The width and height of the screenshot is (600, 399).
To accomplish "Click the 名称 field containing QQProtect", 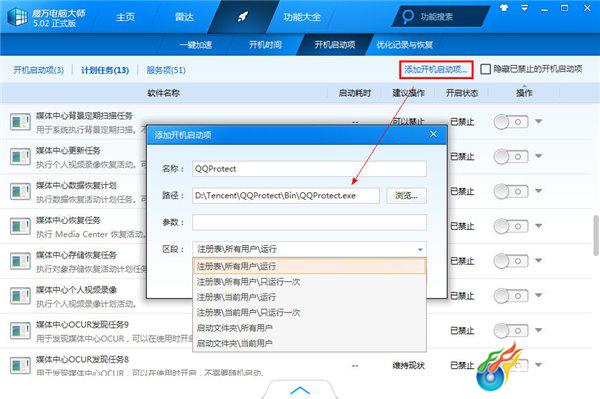I will 309,169.
